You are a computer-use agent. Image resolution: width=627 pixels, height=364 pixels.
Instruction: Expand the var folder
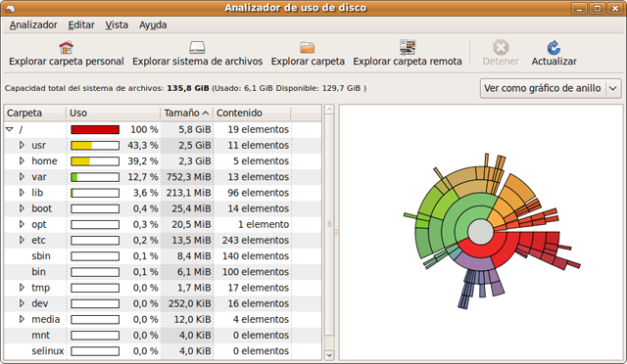click(22, 176)
